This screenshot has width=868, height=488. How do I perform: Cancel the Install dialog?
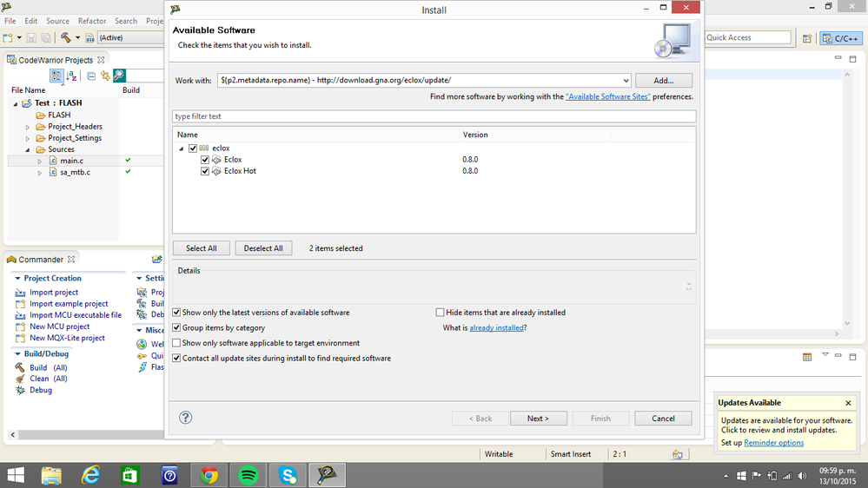click(x=663, y=419)
